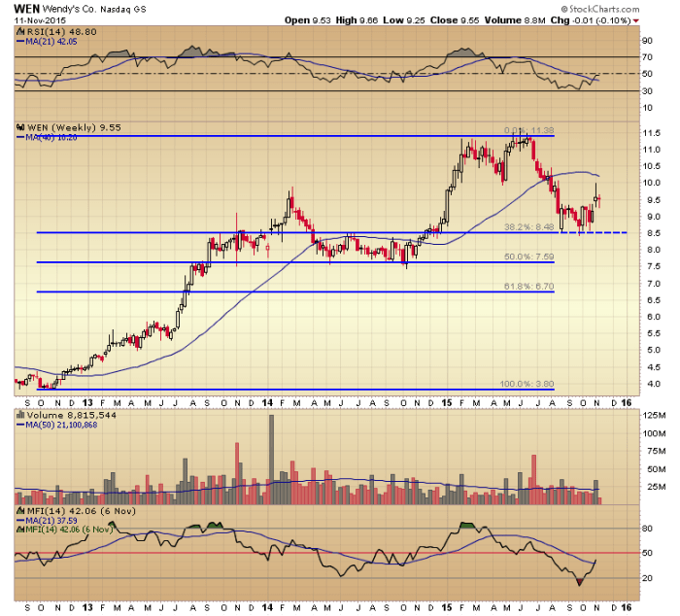
Task: Click the Chg -0.01 (-0.10%) value
Action: (591, 20)
